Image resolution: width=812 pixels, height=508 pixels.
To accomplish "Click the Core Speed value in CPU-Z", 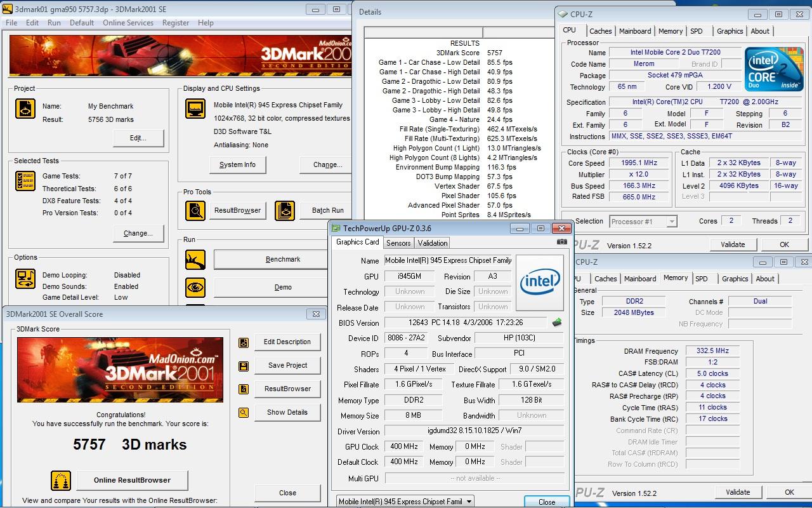I will point(639,163).
